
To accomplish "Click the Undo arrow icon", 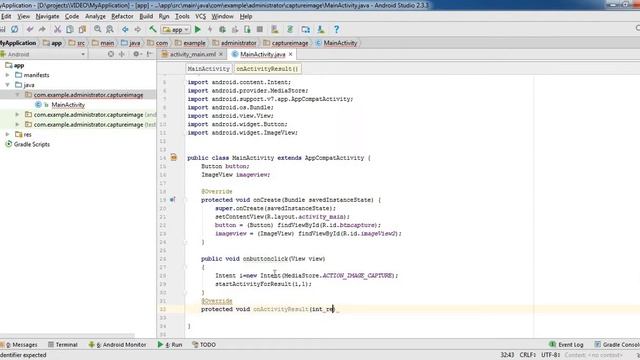I will coord(30,29).
